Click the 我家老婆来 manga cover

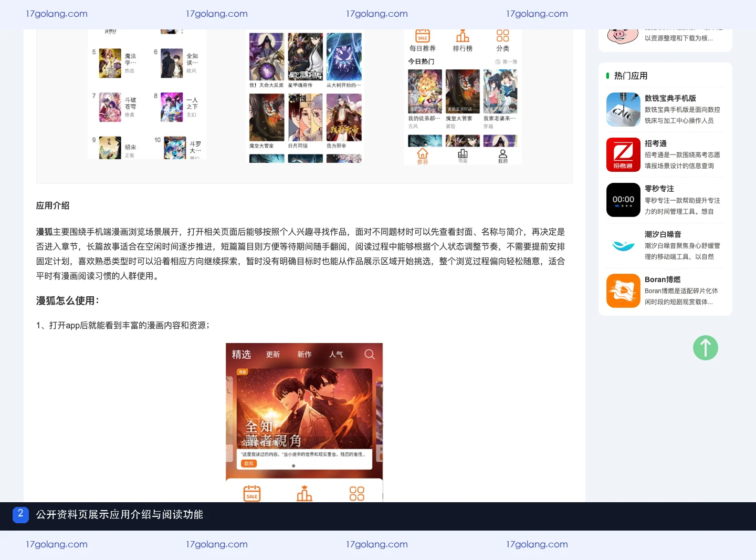(x=500, y=91)
